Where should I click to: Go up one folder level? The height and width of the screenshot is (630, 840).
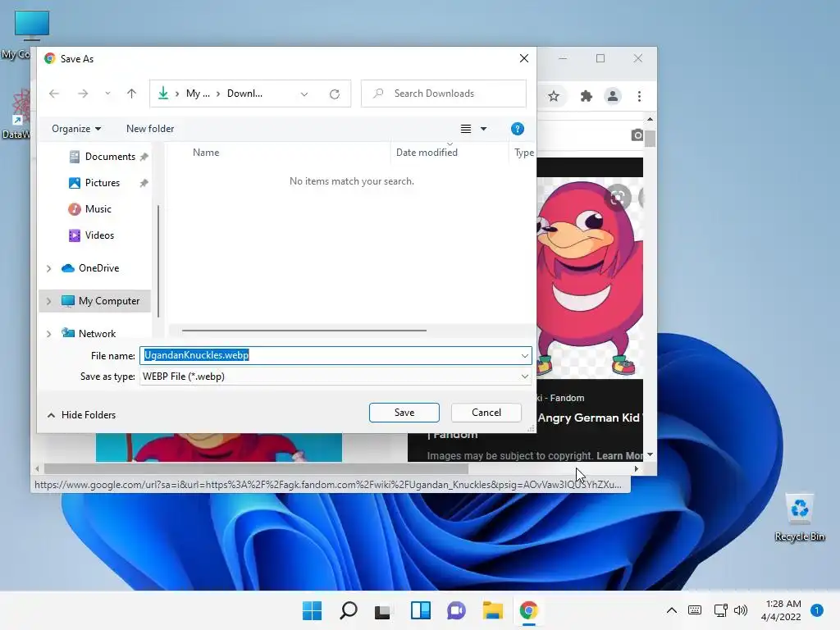131,94
